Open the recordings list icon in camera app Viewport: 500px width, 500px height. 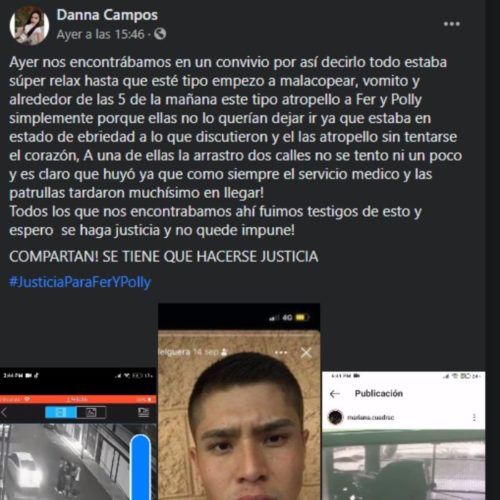pyautogui.click(x=144, y=413)
